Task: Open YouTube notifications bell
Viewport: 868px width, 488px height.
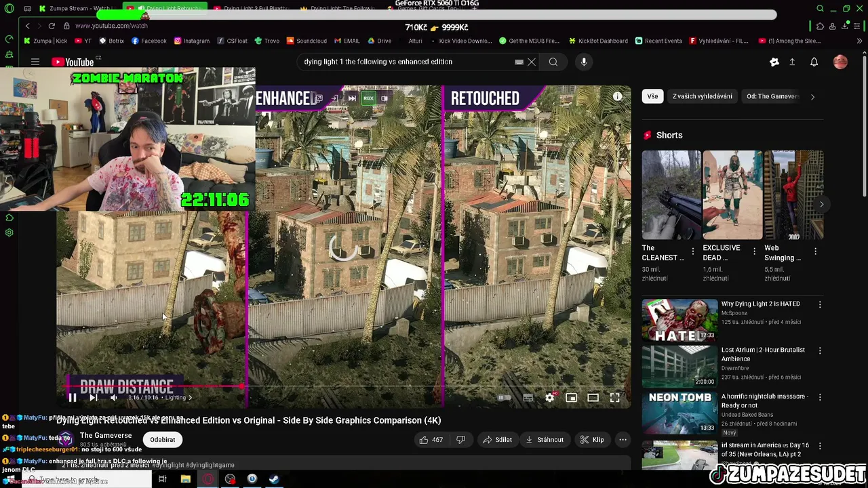Action: click(x=814, y=62)
